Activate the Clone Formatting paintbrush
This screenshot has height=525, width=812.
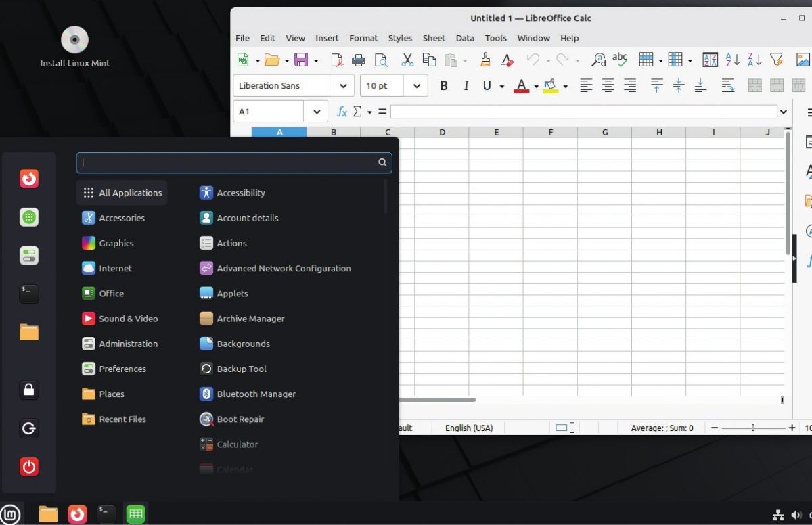(x=485, y=60)
